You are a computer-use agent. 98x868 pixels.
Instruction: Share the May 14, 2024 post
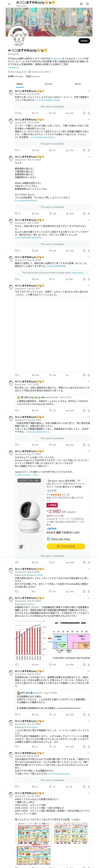89,214
